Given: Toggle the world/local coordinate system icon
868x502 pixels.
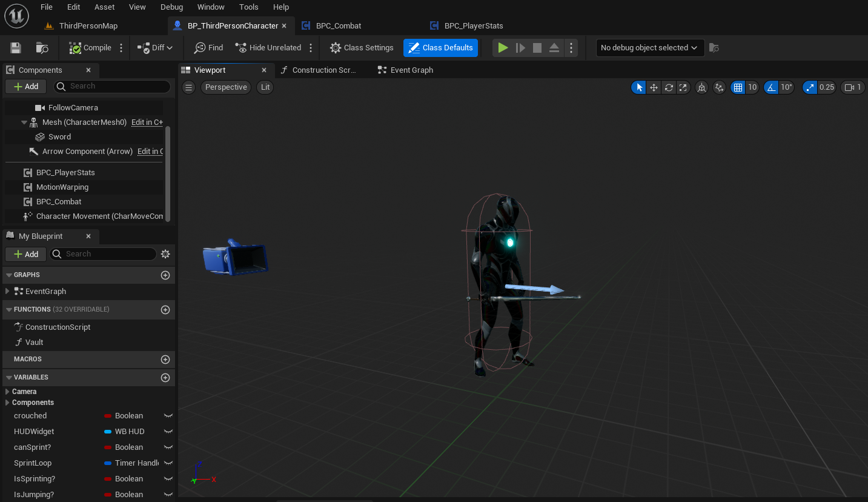Looking at the screenshot, I should (701, 87).
